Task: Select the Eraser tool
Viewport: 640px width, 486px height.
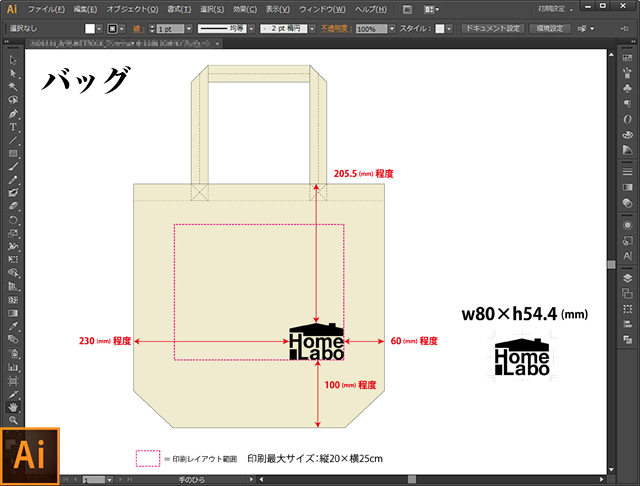Action: [x=13, y=206]
